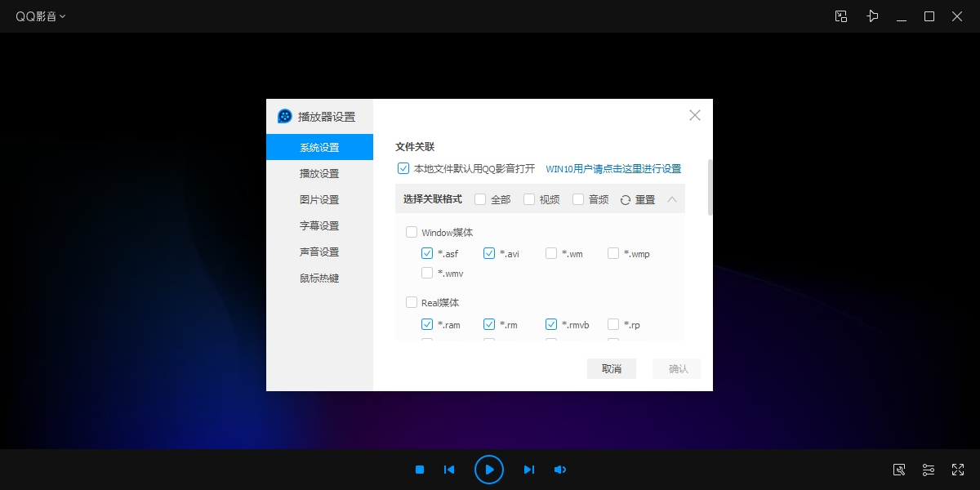
Task: Skip to next track icon
Action: pyautogui.click(x=528, y=470)
